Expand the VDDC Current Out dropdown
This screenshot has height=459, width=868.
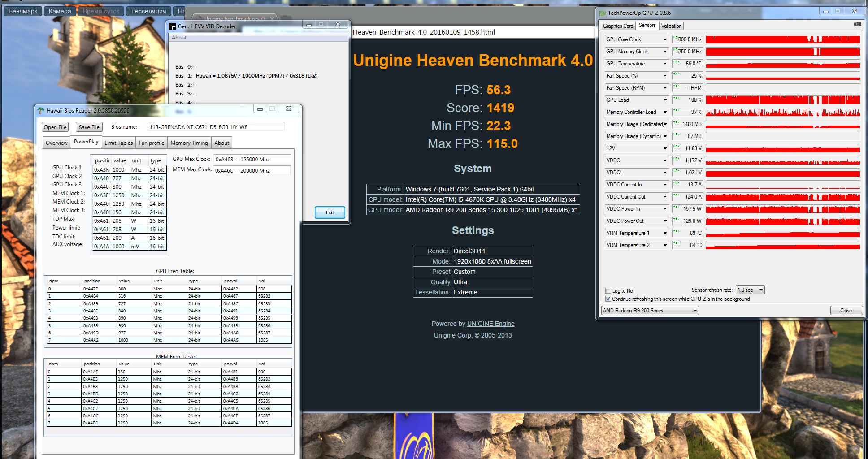tap(665, 197)
